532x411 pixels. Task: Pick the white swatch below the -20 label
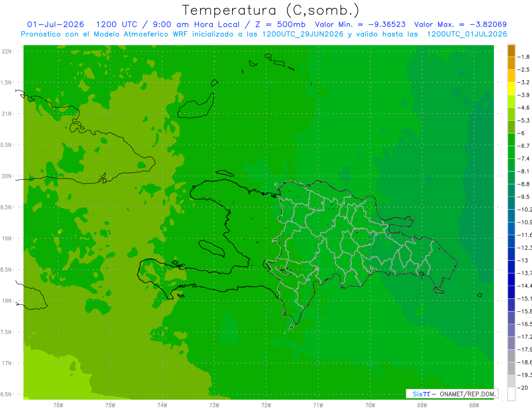pyautogui.click(x=511, y=394)
